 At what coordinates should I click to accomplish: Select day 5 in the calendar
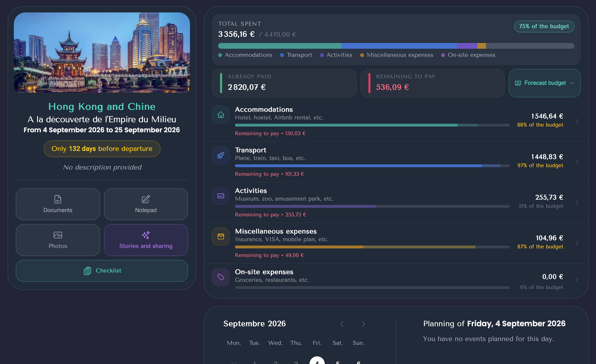[x=338, y=362]
